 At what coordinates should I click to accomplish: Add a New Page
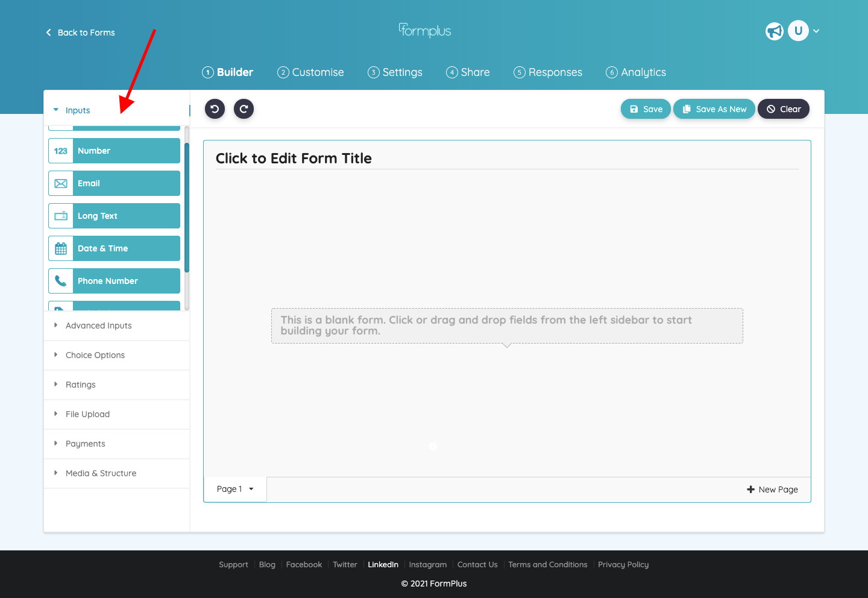coord(772,489)
